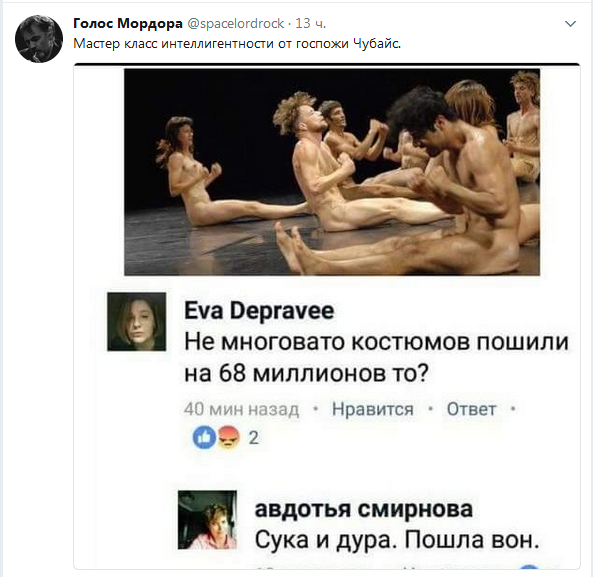Click the blue thumbs-up reaction icon
Viewport: 593px width, 577px height.
coord(204,437)
